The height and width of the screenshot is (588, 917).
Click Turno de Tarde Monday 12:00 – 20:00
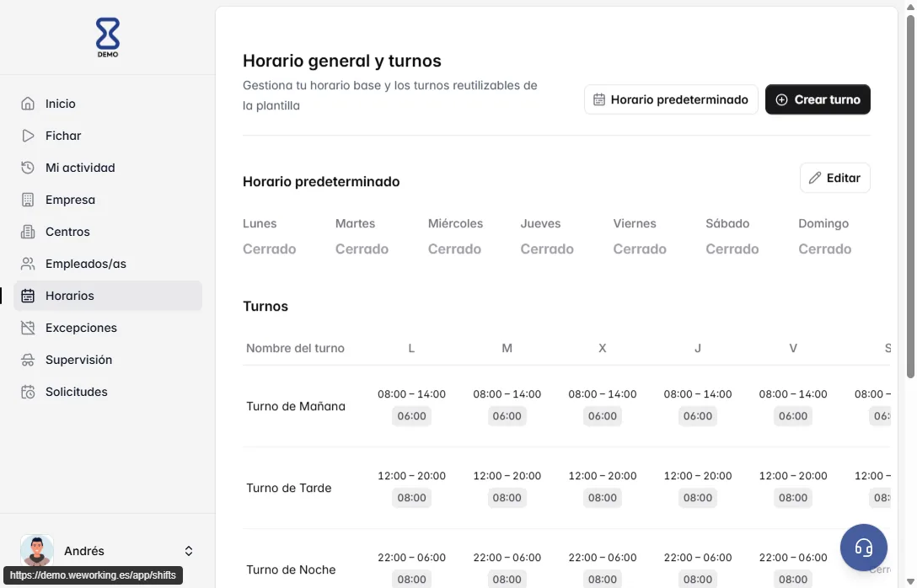411,476
